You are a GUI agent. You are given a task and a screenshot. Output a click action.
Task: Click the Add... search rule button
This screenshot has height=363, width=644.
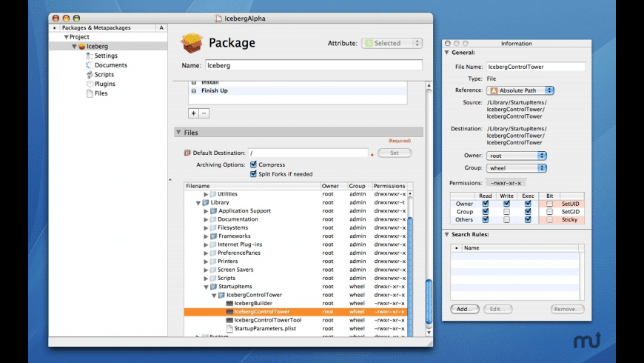point(464,309)
